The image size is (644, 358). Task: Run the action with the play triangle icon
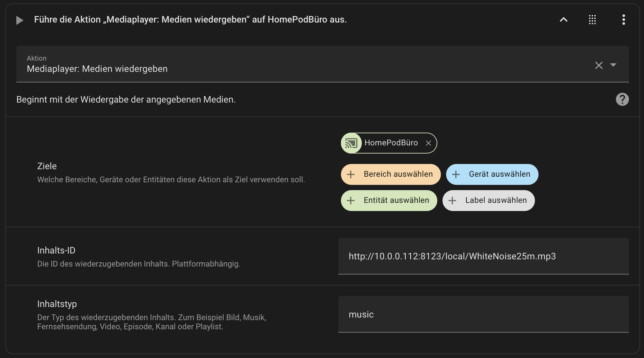coord(20,20)
